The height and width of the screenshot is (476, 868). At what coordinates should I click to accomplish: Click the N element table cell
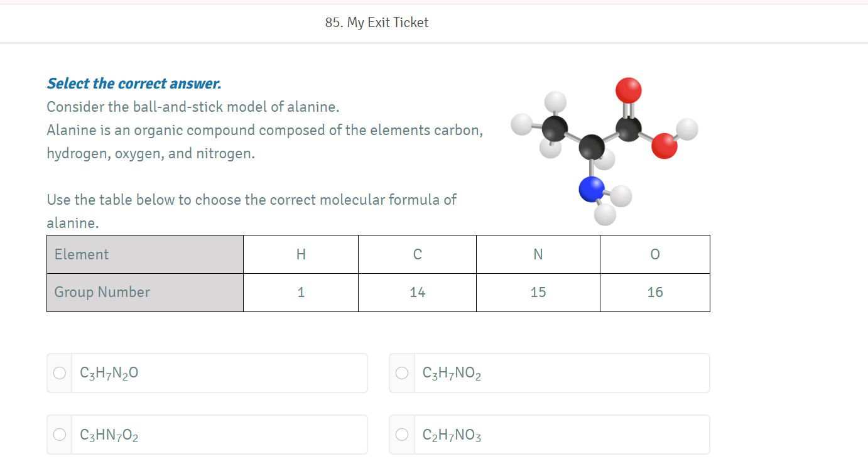coord(538,254)
